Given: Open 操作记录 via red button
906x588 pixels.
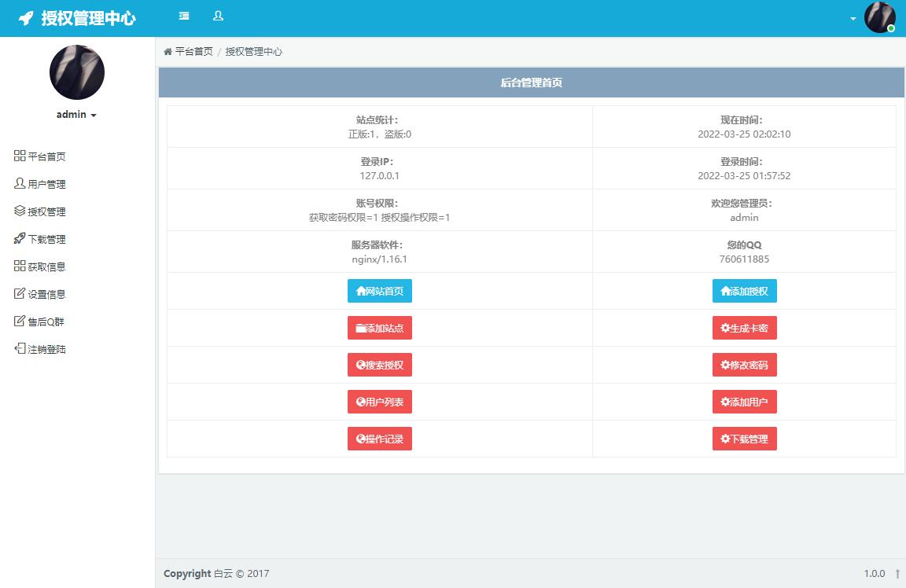Looking at the screenshot, I should click(x=380, y=439).
